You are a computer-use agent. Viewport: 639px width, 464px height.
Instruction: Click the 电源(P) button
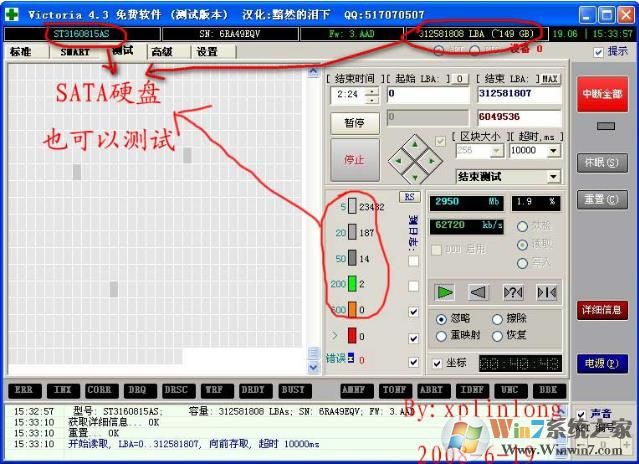pyautogui.click(x=602, y=363)
